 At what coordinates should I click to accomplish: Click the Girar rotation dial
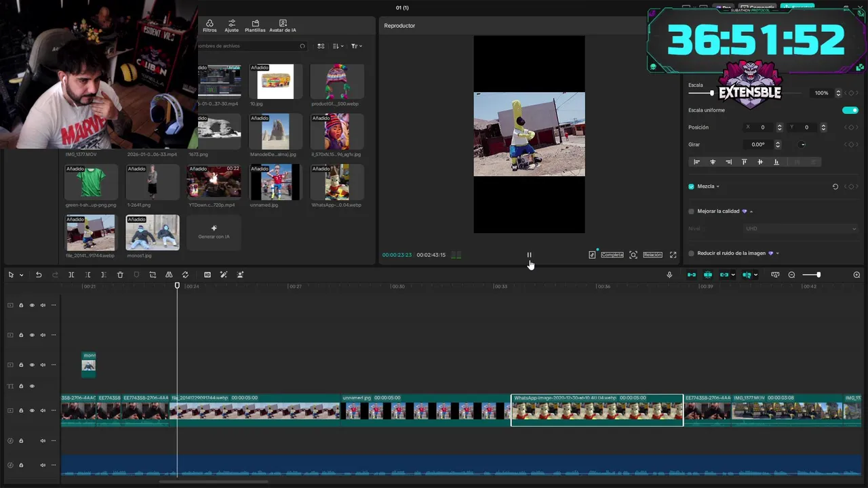802,144
